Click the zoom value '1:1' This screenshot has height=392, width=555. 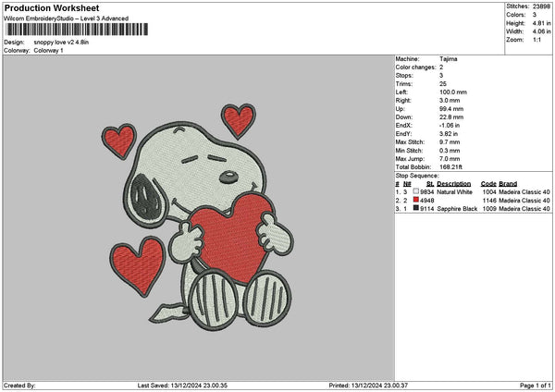coord(536,40)
